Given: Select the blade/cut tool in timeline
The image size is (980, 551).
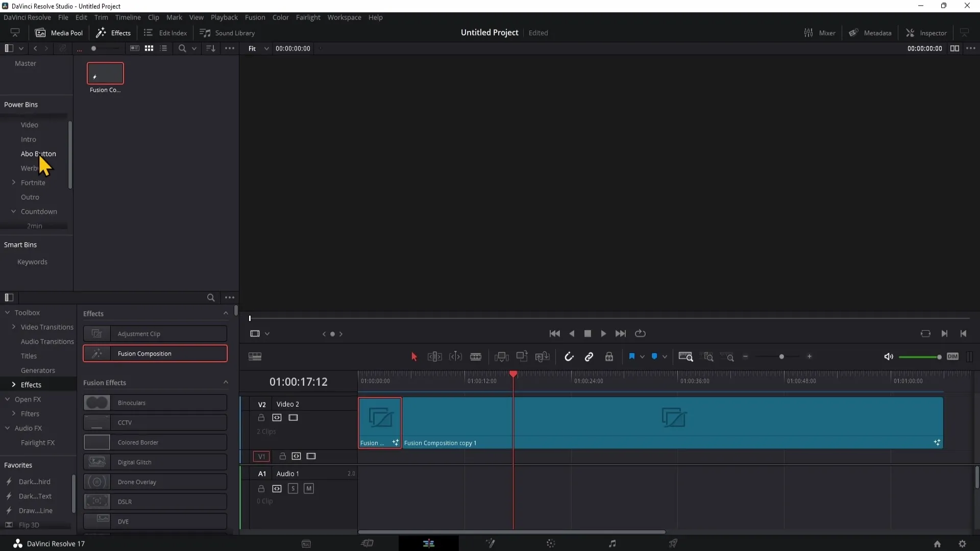Looking at the screenshot, I should tap(476, 357).
